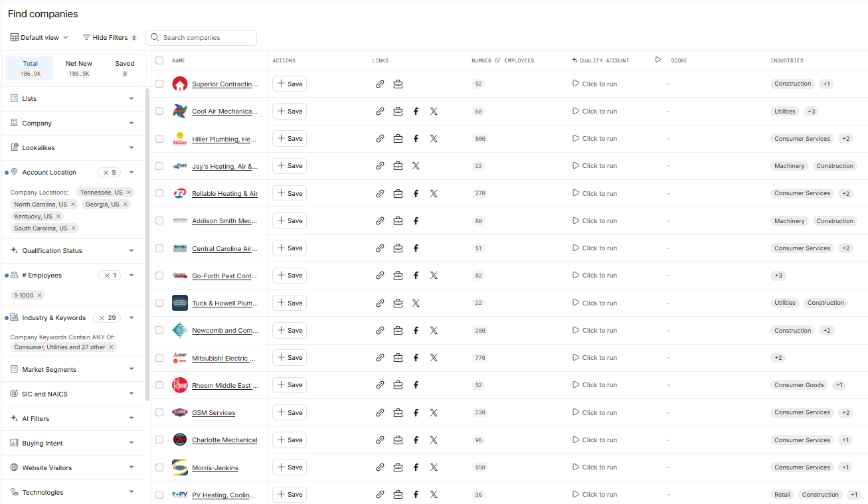Viewport: 868px width, 504px height.
Task: Click LinkedIn briefcase icon for Cool Air Mechanical
Action: point(398,112)
